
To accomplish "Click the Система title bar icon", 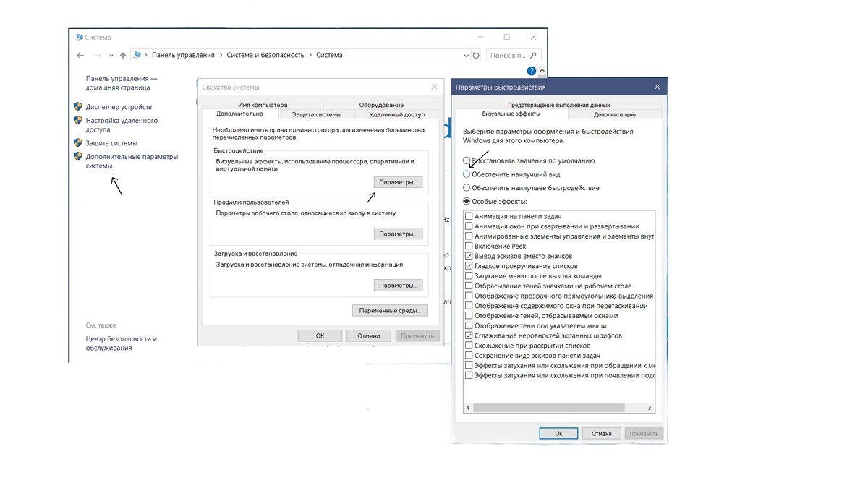I will click(x=79, y=37).
